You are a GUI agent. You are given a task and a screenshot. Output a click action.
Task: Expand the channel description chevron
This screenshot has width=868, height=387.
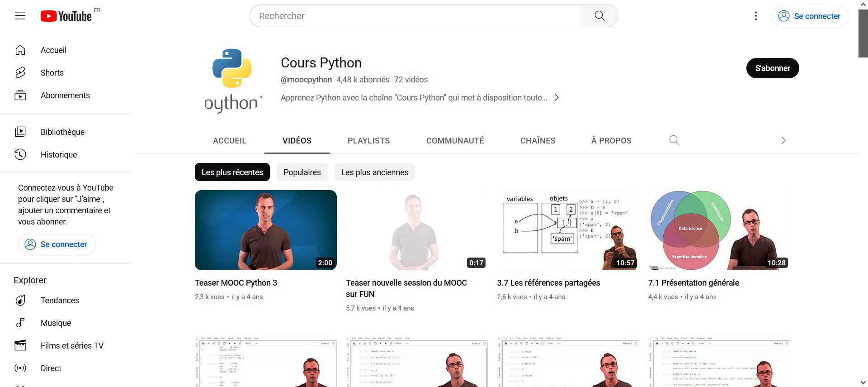(x=557, y=97)
